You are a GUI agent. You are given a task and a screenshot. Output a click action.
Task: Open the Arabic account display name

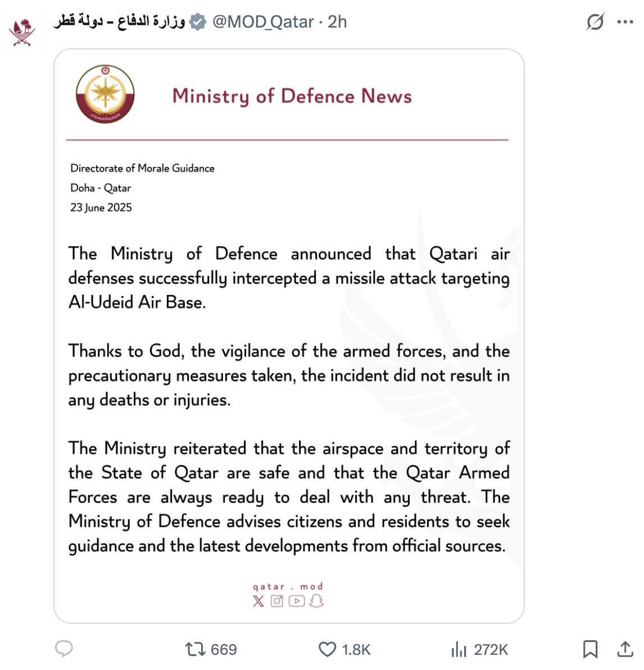pos(119,21)
